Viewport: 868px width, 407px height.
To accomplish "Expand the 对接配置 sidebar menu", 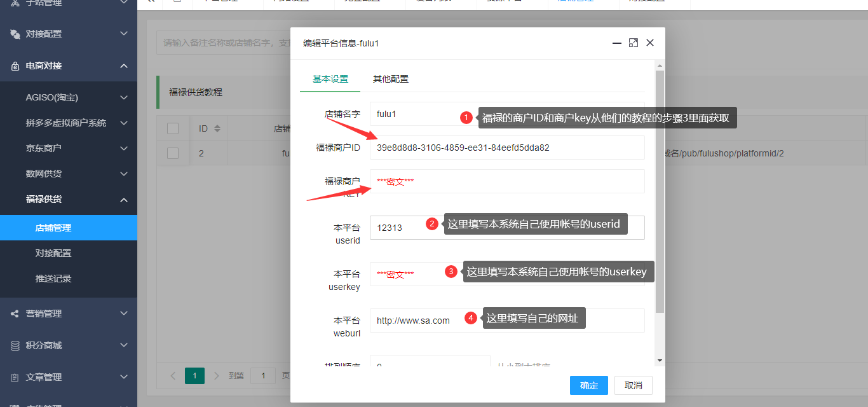I will (69, 34).
